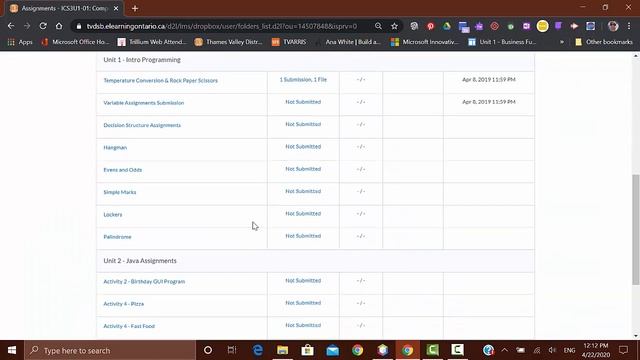
Task: Open Temperature Conversion & Rock Paper Scissors assignment
Action: click(x=160, y=80)
